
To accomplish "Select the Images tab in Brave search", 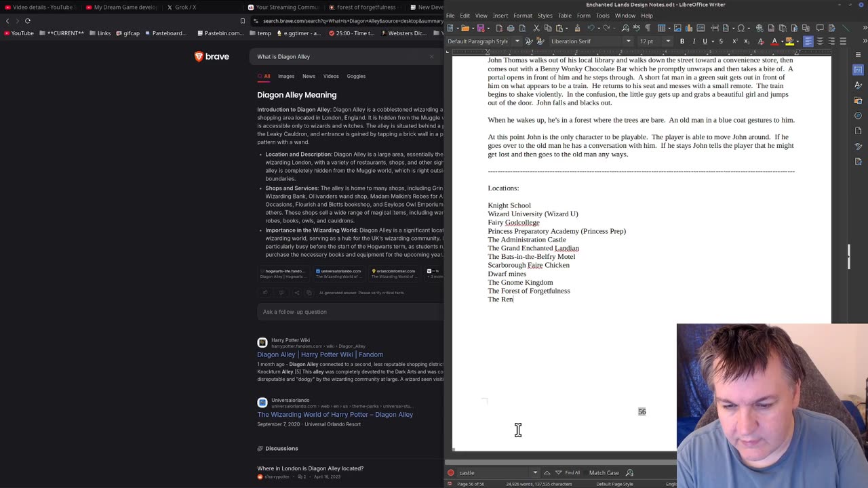I will (x=285, y=76).
